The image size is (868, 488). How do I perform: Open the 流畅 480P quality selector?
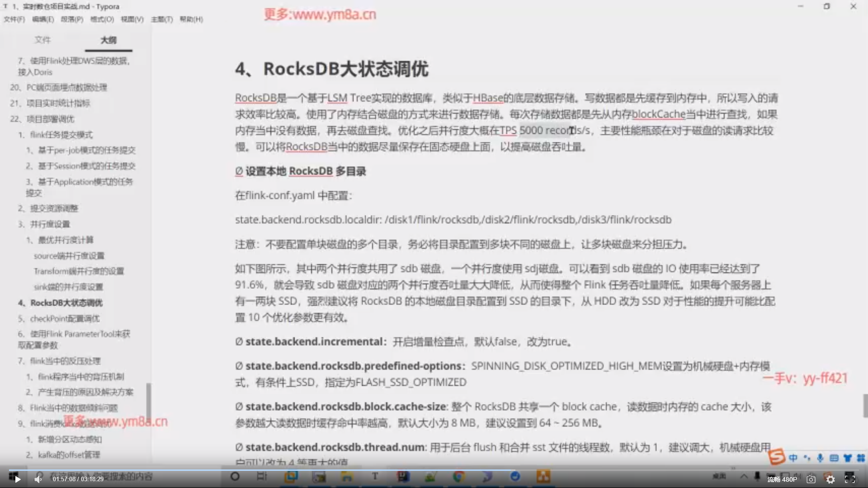click(x=782, y=479)
